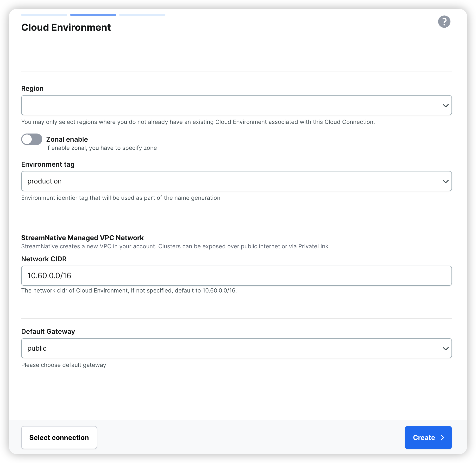This screenshot has width=476, height=463.
Task: Open the Region dropdown
Action: [236, 105]
